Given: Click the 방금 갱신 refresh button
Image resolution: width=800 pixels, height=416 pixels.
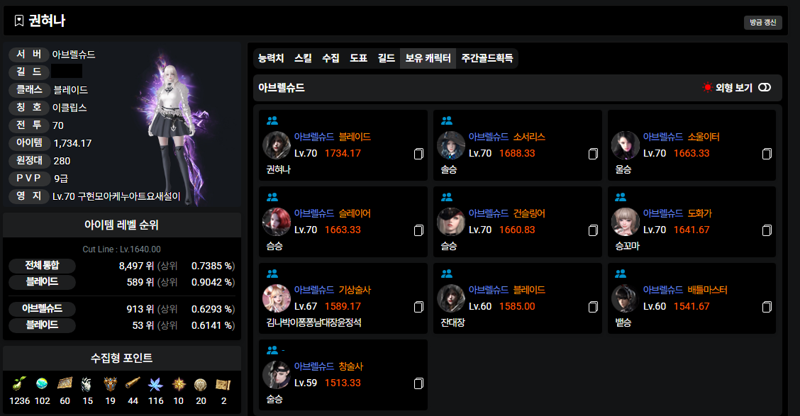Looking at the screenshot, I should (x=763, y=22).
